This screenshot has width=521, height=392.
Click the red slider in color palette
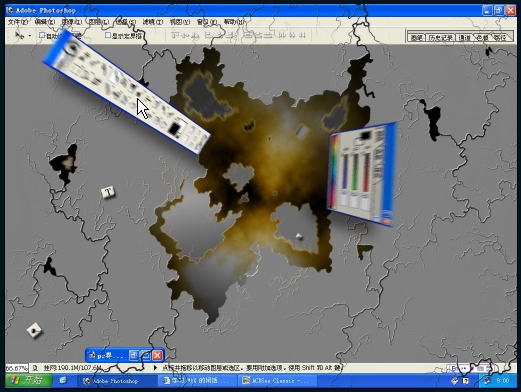(366, 172)
